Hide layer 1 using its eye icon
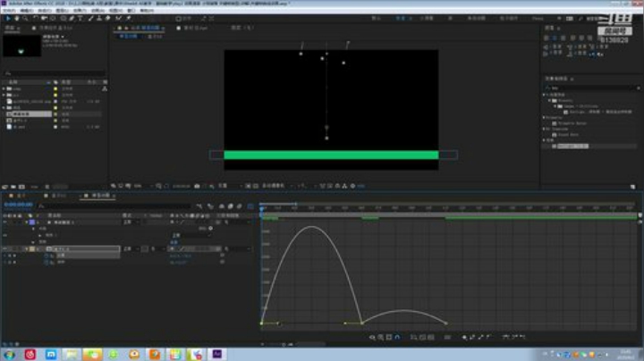Screen dimensions: 644x361 tap(5, 222)
